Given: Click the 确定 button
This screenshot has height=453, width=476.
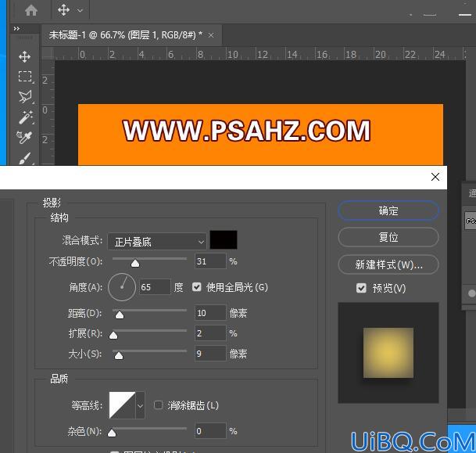Looking at the screenshot, I should pyautogui.click(x=388, y=210).
